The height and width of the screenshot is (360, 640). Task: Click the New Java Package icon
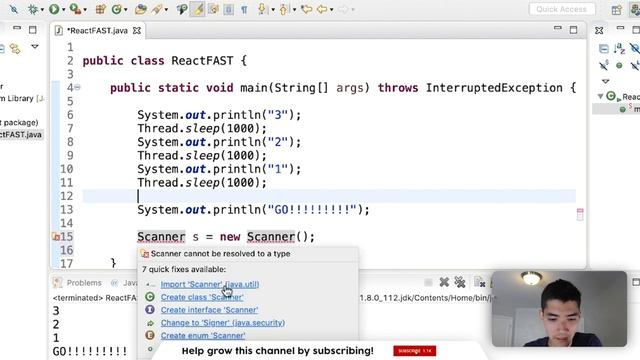click(x=100, y=9)
